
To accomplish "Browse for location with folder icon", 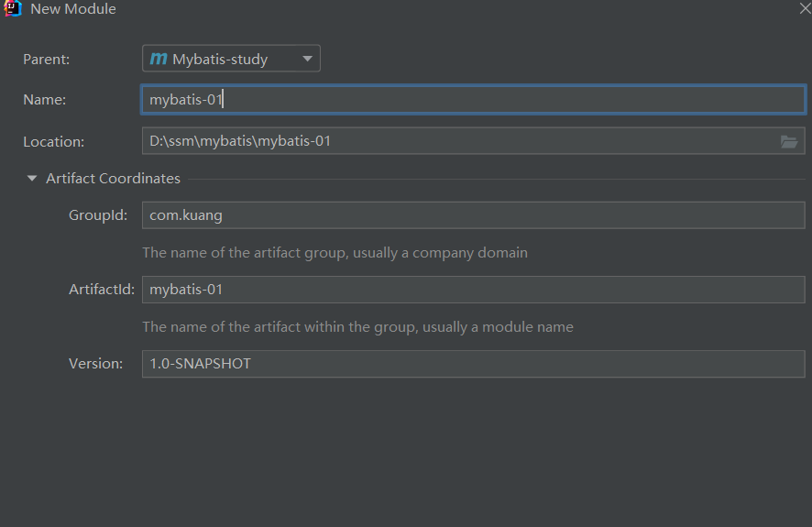I will (x=789, y=141).
